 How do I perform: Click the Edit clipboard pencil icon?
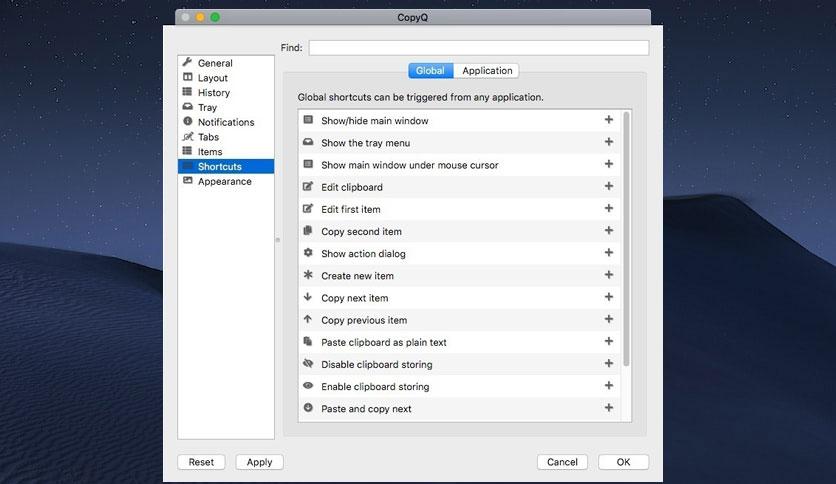[x=308, y=187]
